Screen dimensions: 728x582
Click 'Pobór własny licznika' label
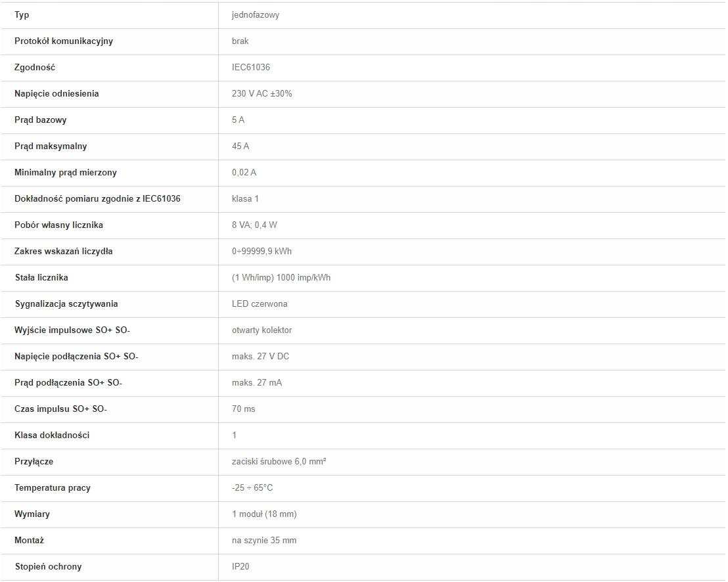(x=58, y=225)
